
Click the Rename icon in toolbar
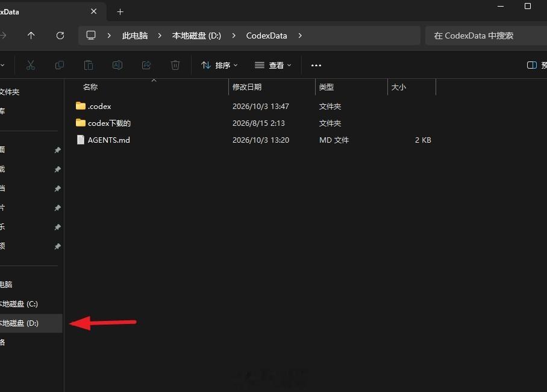(117, 65)
